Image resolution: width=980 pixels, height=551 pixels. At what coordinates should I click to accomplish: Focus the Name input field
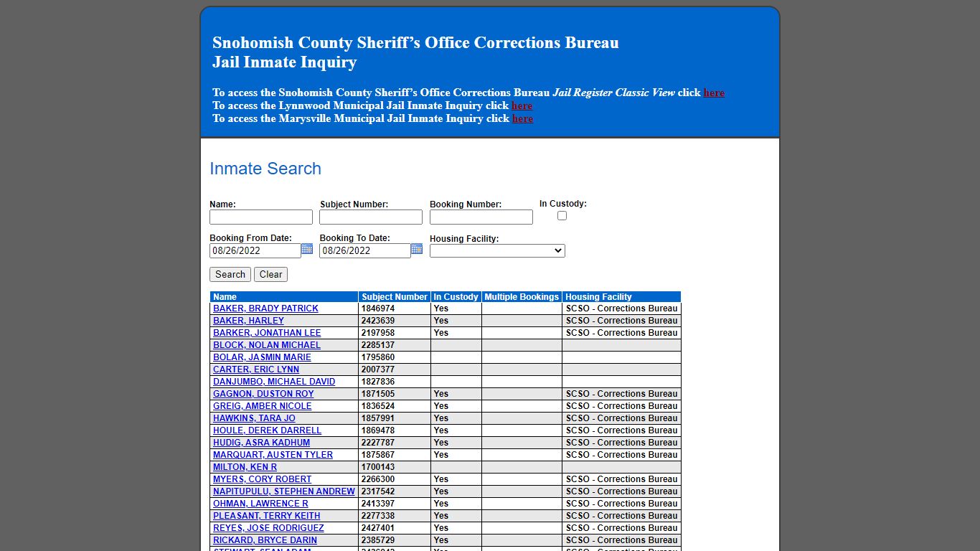[x=261, y=217]
